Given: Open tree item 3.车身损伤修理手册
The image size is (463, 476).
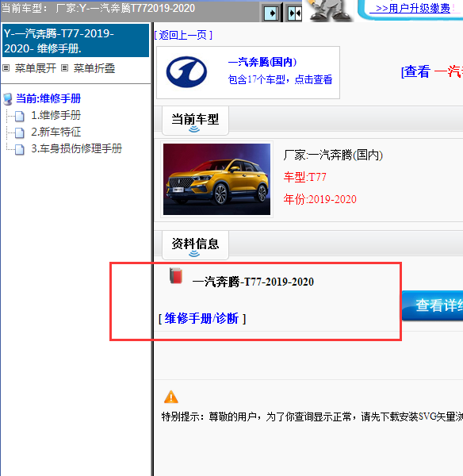Looking at the screenshot, I should tap(76, 149).
